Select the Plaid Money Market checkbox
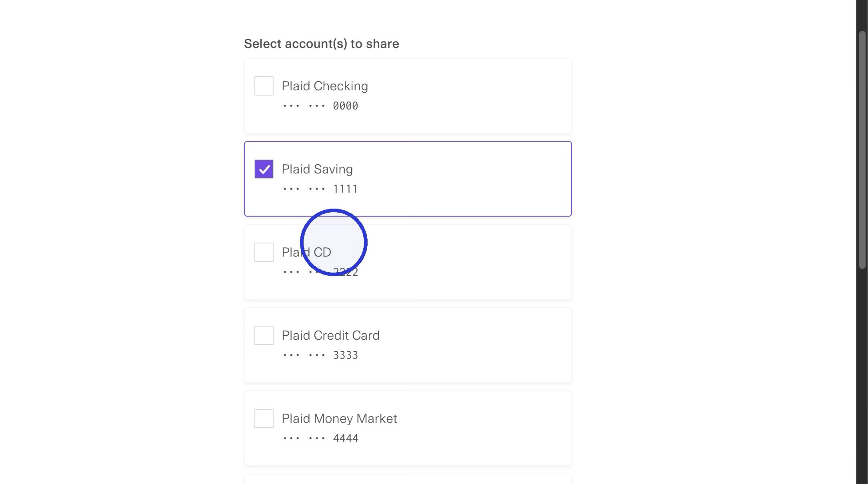The image size is (868, 484). (x=264, y=418)
